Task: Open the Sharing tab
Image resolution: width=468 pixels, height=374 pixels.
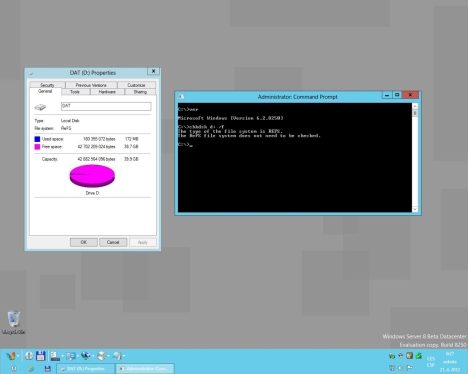Action: 140,92
